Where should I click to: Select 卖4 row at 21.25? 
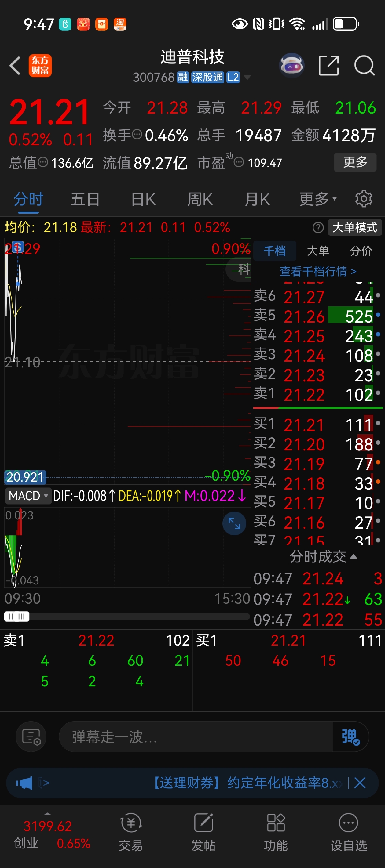318,336
